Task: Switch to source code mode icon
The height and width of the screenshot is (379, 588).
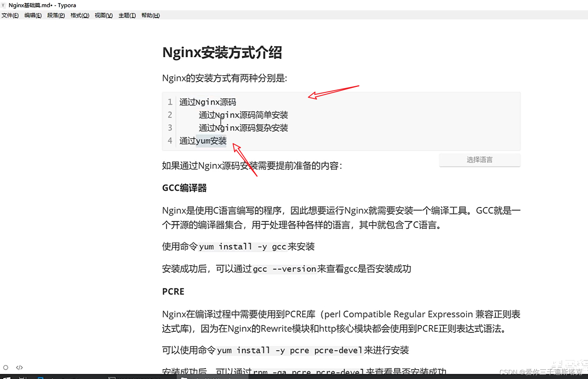Action: coord(19,368)
